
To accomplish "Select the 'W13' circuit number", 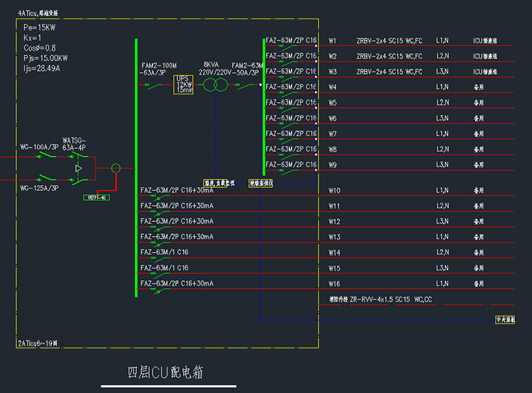I will click(x=334, y=237).
